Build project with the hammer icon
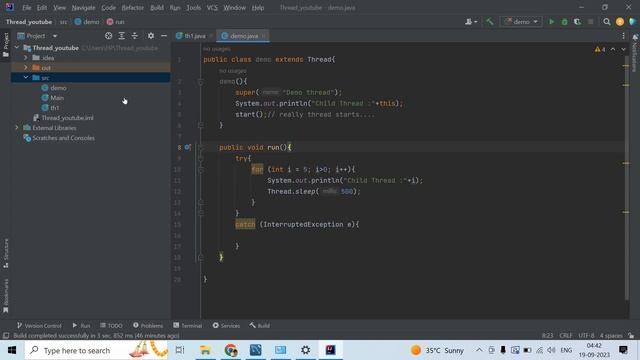 tap(489, 22)
